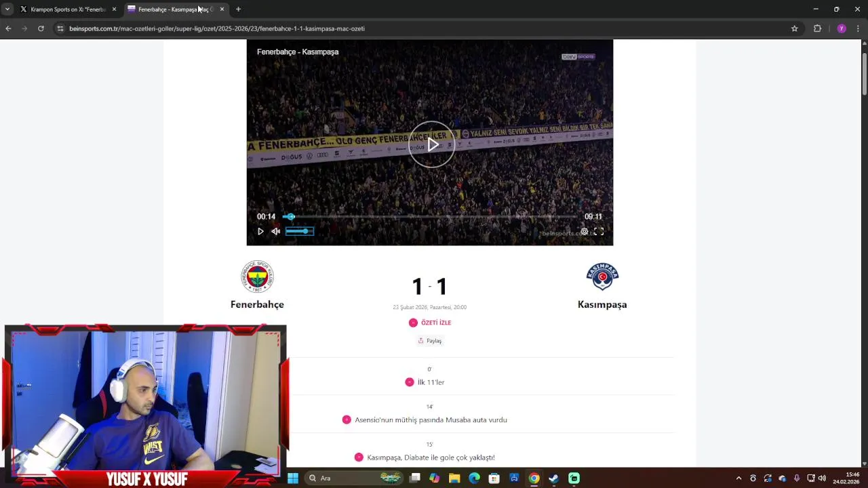Open File Explorer from taskbar
The image size is (868, 488).
click(454, 478)
